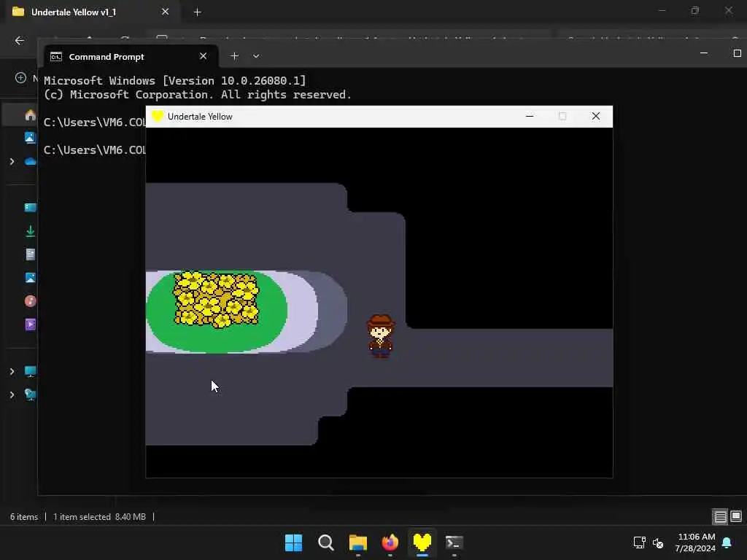Viewport: 747px width, 560px height.
Task: Maximize the Terminal window
Action: (737, 52)
